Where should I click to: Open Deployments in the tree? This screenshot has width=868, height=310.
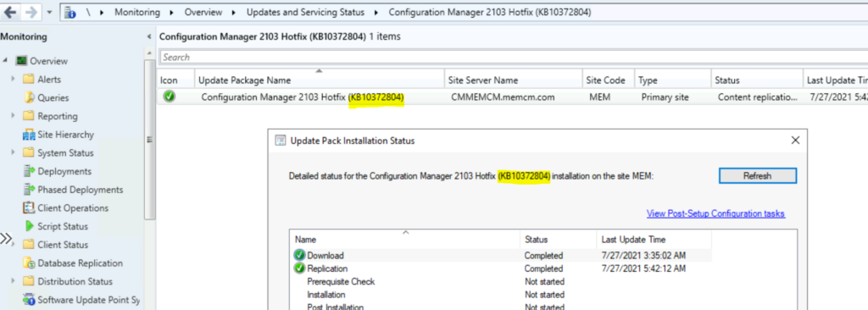[64, 172]
